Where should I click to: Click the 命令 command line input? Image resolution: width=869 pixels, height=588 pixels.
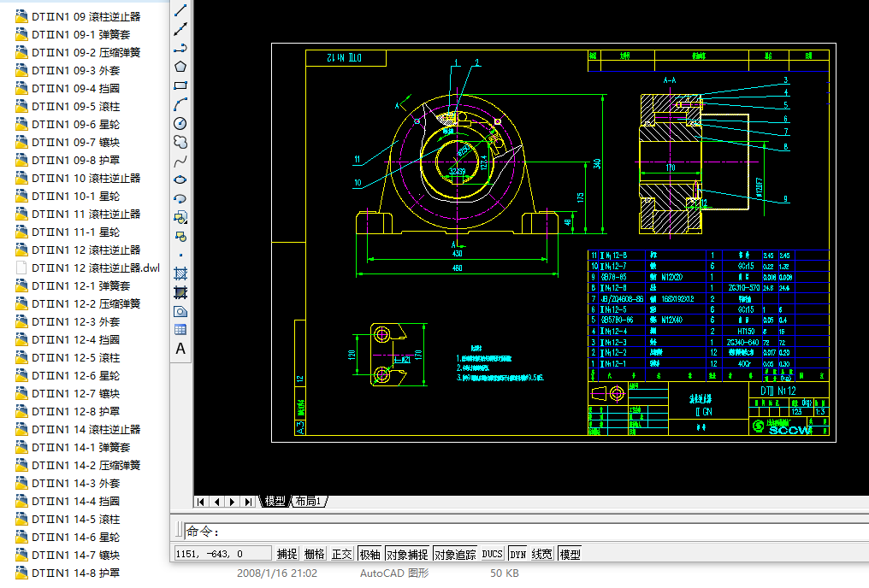coord(527,532)
